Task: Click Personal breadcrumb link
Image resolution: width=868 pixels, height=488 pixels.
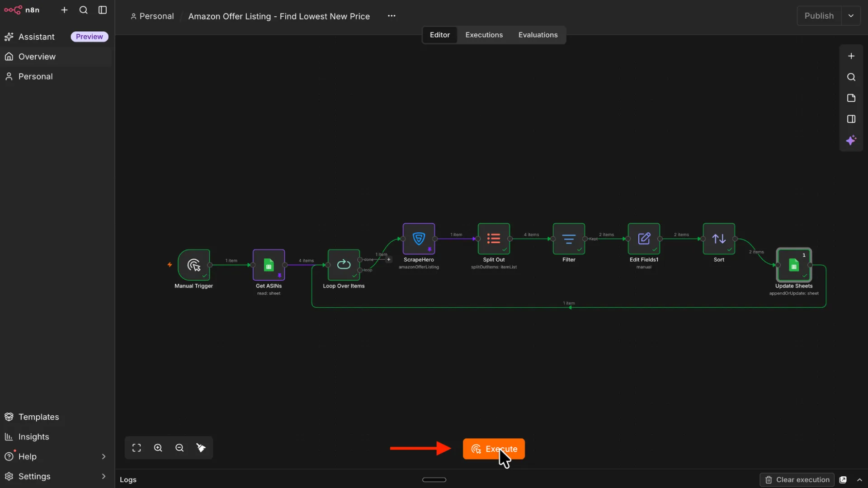Action: (152, 16)
